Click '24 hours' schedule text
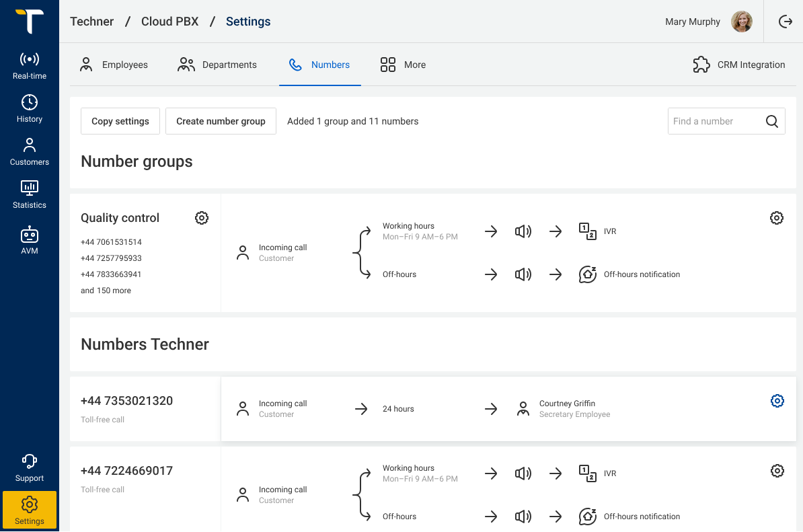The width and height of the screenshot is (803, 532). [398, 409]
